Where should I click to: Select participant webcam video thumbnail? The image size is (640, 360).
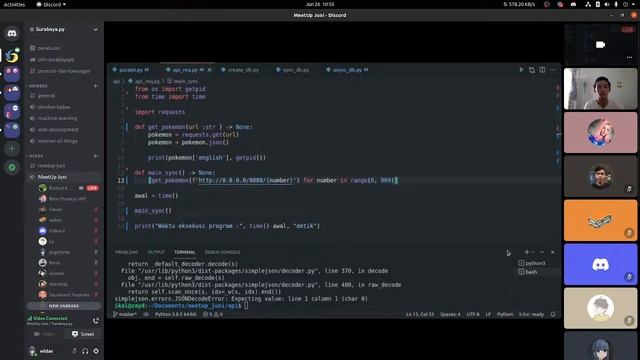600,89
